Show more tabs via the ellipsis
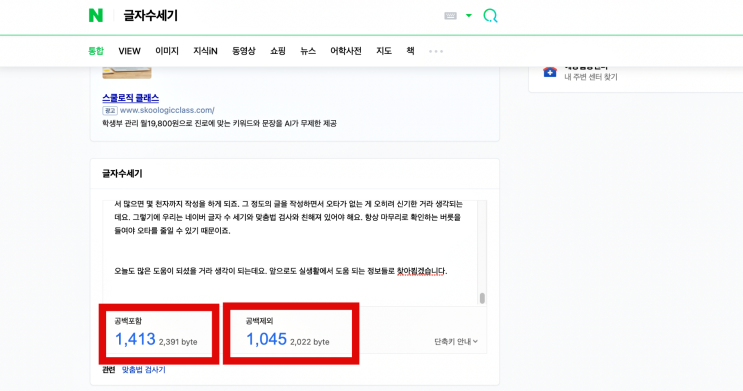This screenshot has height=391, width=743. pyautogui.click(x=436, y=51)
